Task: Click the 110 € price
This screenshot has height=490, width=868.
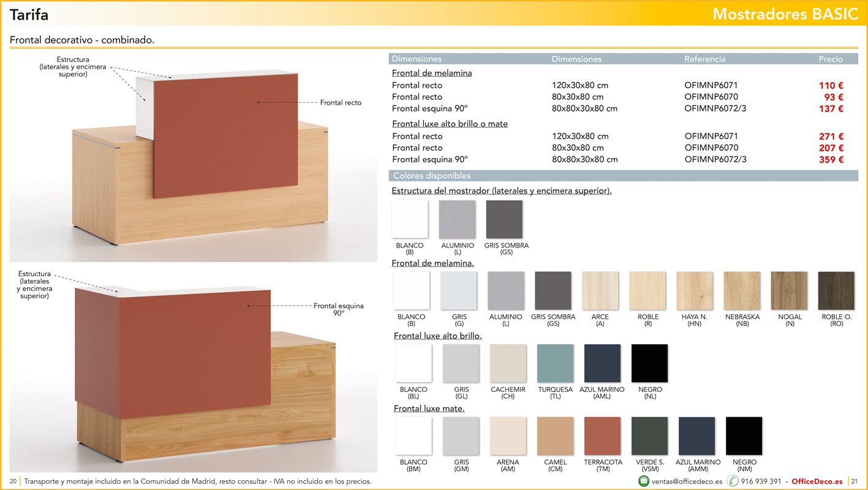Action: click(831, 86)
